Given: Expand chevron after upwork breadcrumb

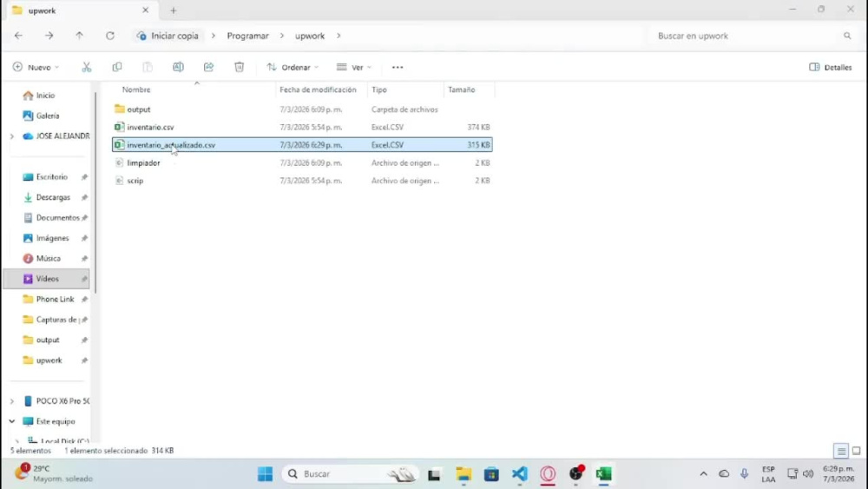Looking at the screenshot, I should point(339,36).
